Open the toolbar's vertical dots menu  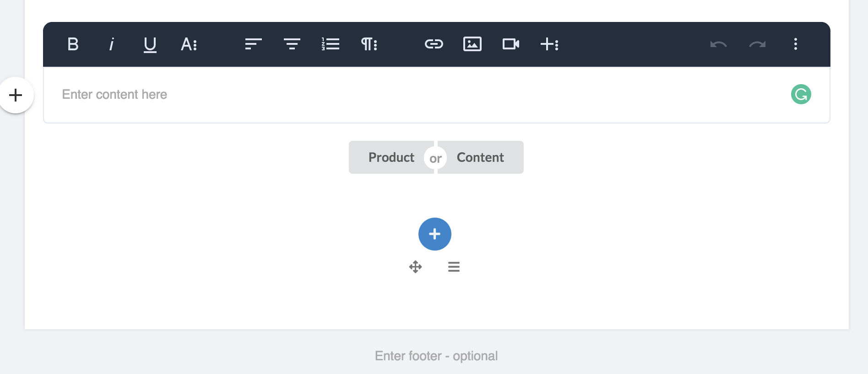click(796, 44)
